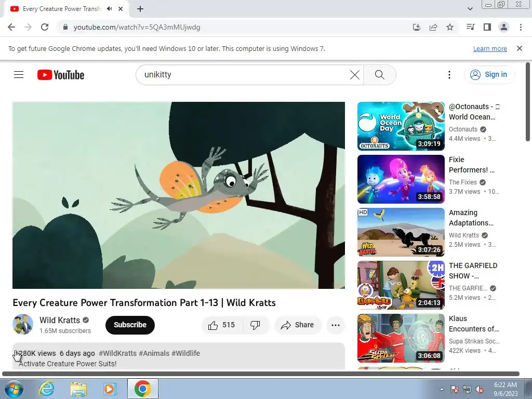This screenshot has height=399, width=532.
Task: Open the taskbar clock showing 6:22 AM
Action: coord(506,389)
